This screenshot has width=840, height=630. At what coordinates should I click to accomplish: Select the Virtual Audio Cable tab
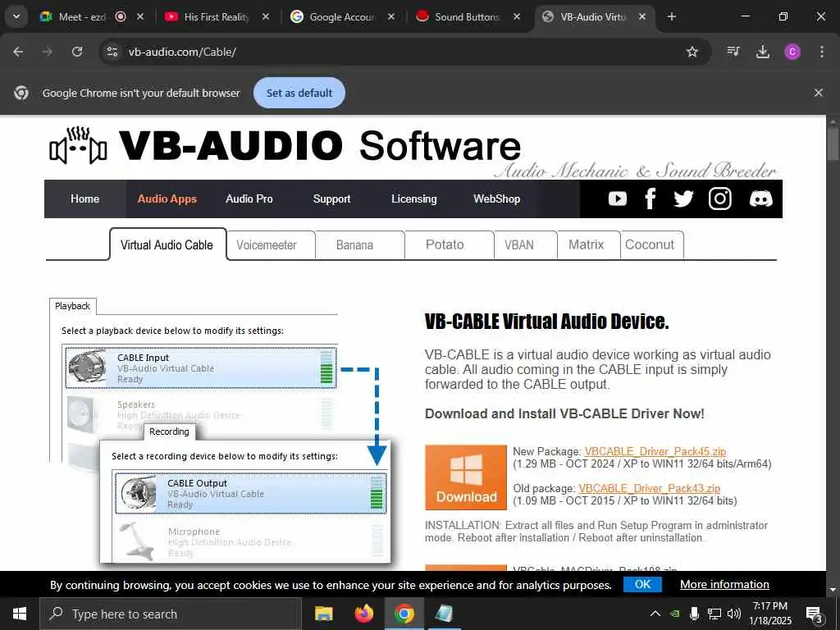tap(167, 244)
